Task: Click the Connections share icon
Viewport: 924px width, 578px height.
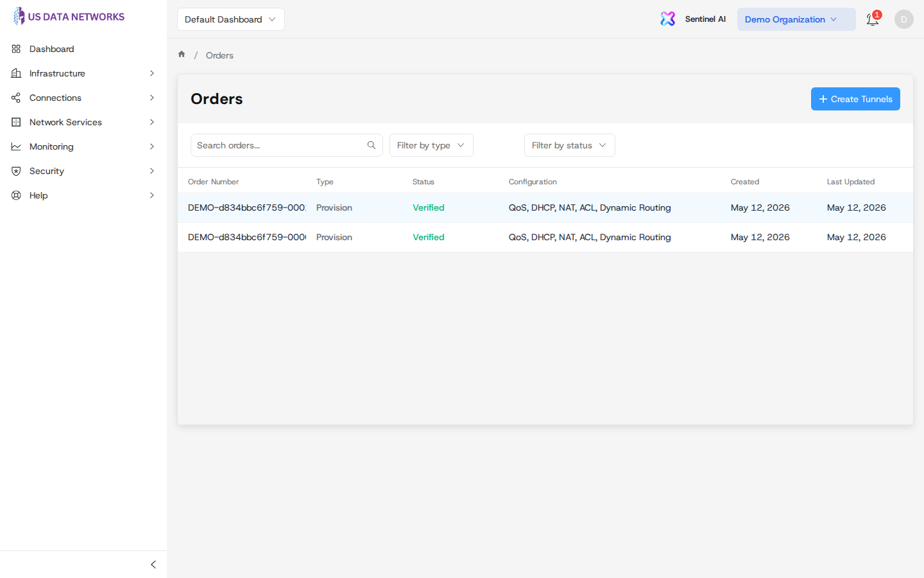Action: point(16,98)
